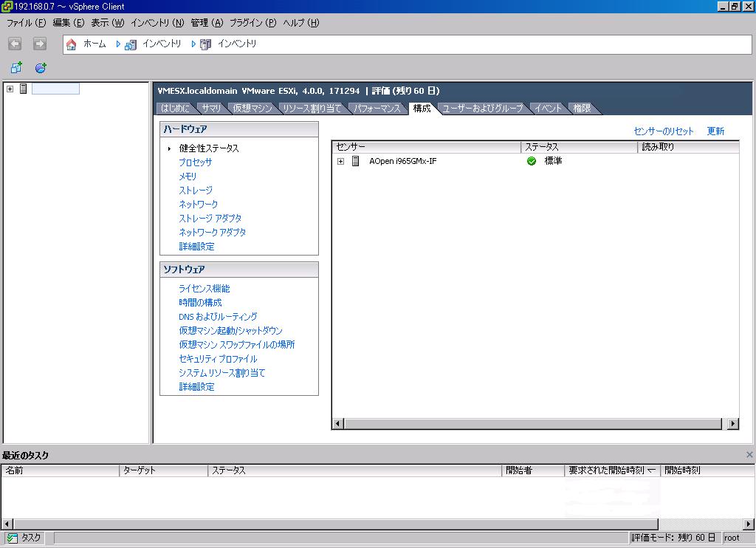The width and height of the screenshot is (756, 548).
Task: Open the ヘルプ menu
Action: (x=301, y=23)
